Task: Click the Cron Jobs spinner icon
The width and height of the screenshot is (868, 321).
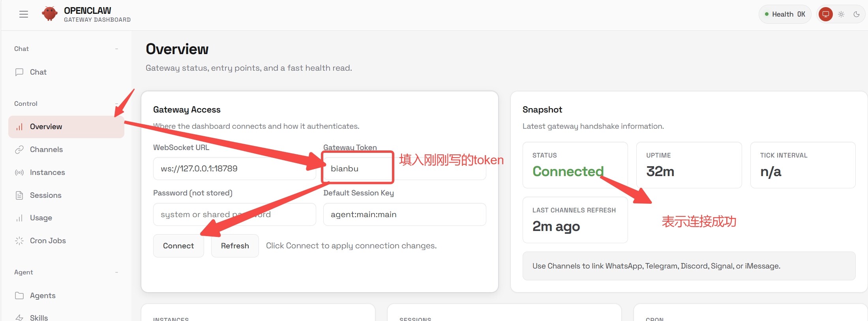Action: 19,241
